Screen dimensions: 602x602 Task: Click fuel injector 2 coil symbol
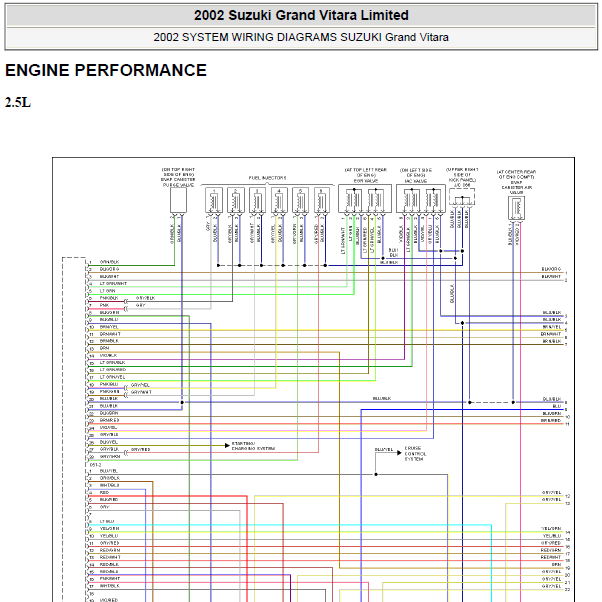coord(236,200)
